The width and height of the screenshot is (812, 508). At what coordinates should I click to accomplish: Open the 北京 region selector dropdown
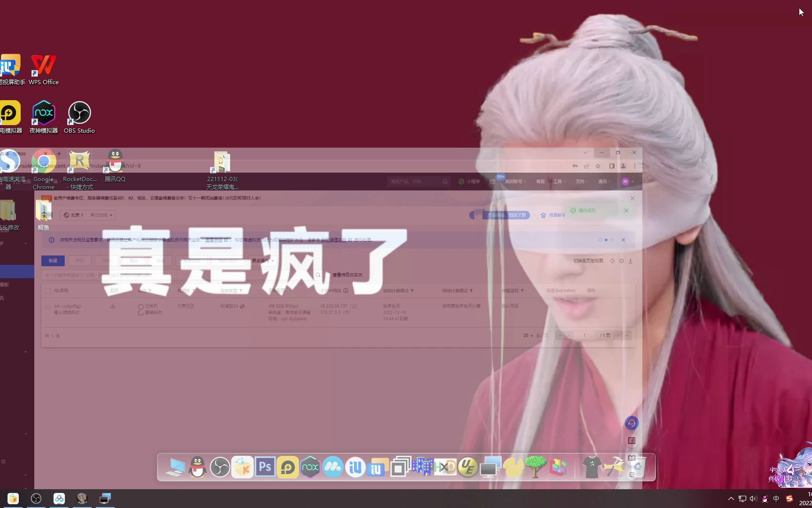coord(87,215)
